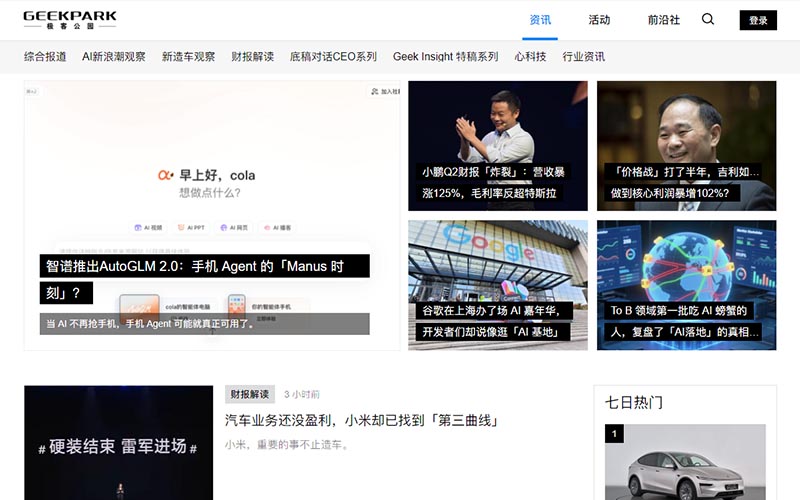Open the 新造车观察 category
Image resolution: width=800 pixels, height=500 pixels.
(x=188, y=57)
